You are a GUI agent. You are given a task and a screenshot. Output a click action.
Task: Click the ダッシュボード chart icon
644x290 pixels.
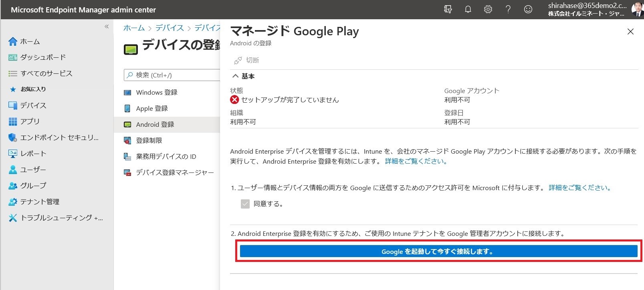click(x=13, y=57)
